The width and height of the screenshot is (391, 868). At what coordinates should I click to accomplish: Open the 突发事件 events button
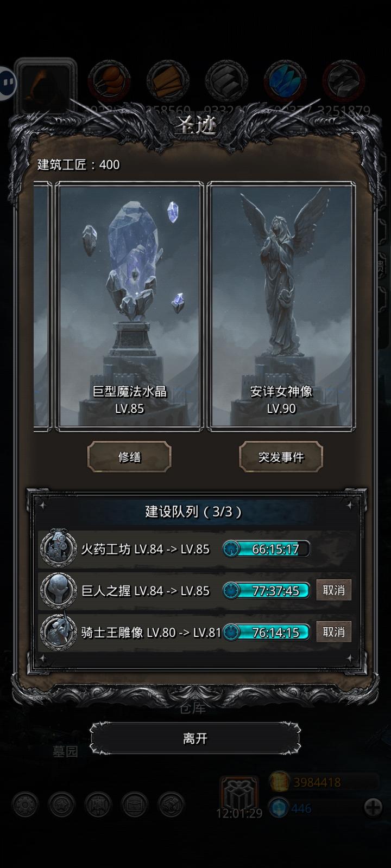(281, 457)
